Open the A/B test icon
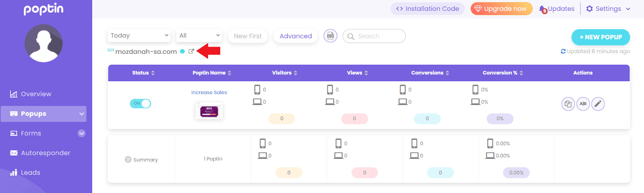The height and width of the screenshot is (193, 644). tap(583, 104)
